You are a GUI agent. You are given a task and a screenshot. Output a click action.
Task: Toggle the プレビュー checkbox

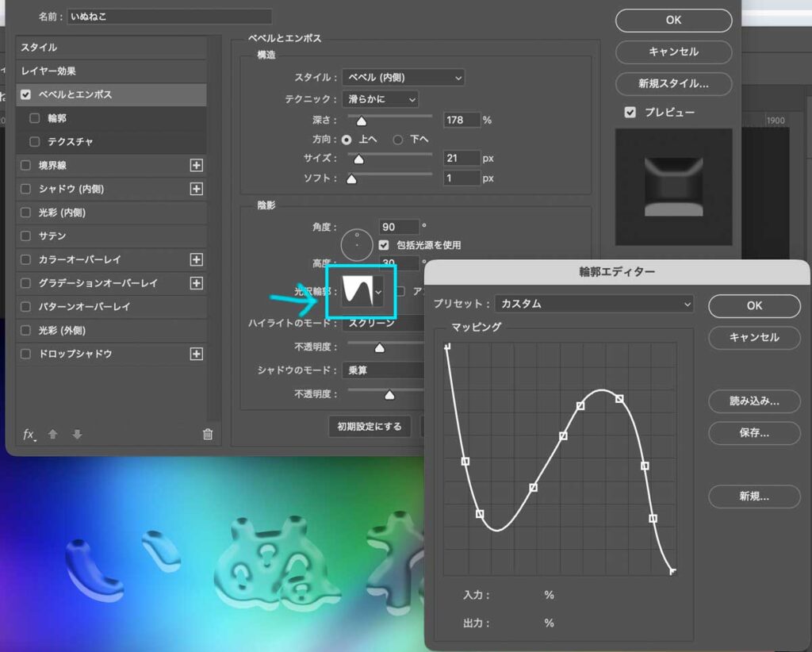click(630, 112)
